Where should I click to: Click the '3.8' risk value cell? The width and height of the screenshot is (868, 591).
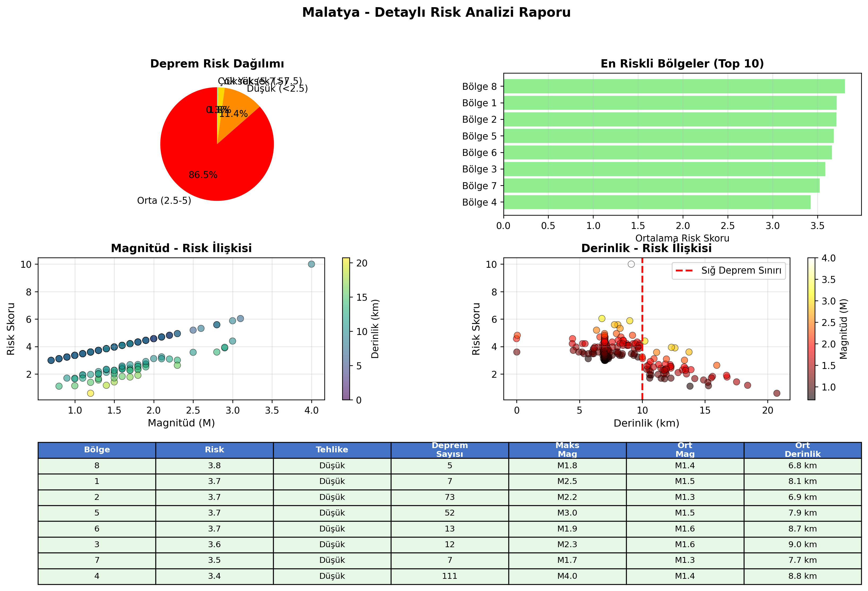point(214,466)
